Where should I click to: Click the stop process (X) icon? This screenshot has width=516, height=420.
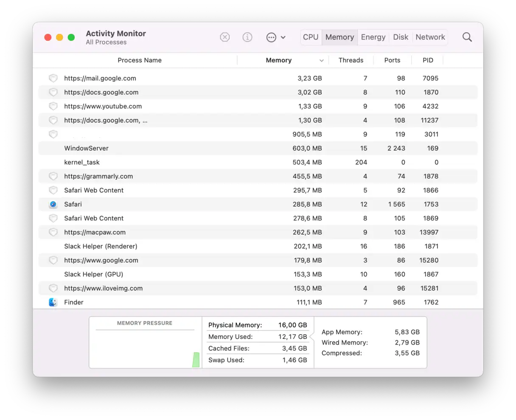[x=225, y=37]
